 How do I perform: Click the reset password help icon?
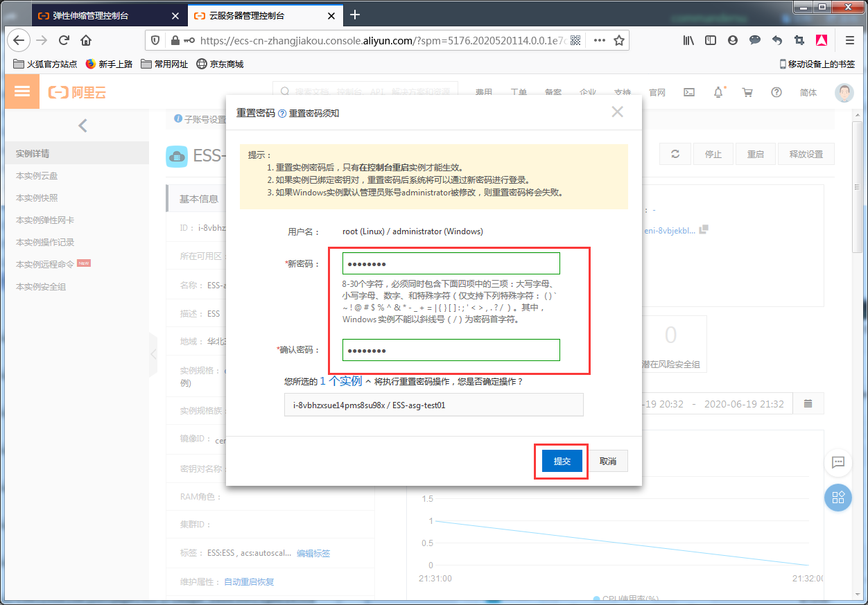coord(282,114)
